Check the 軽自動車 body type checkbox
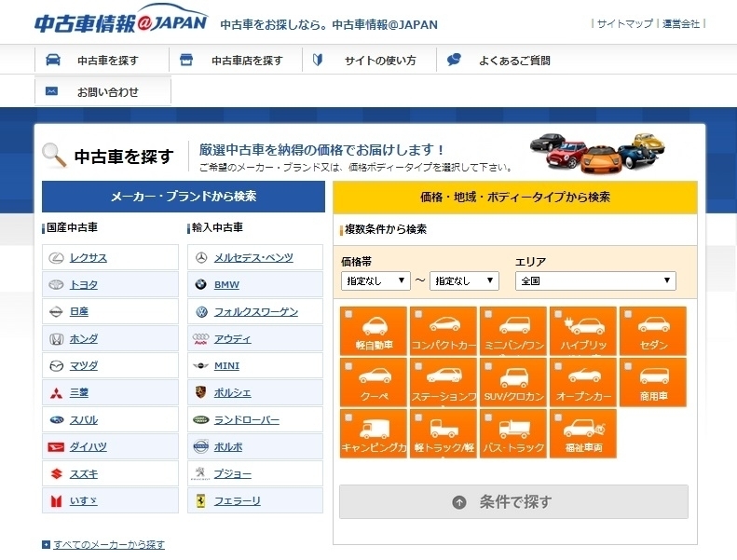737x560 pixels. (x=348, y=314)
